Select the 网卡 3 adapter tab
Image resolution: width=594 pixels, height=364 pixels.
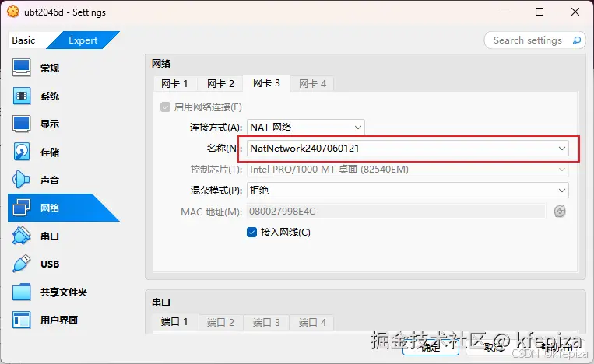(266, 83)
